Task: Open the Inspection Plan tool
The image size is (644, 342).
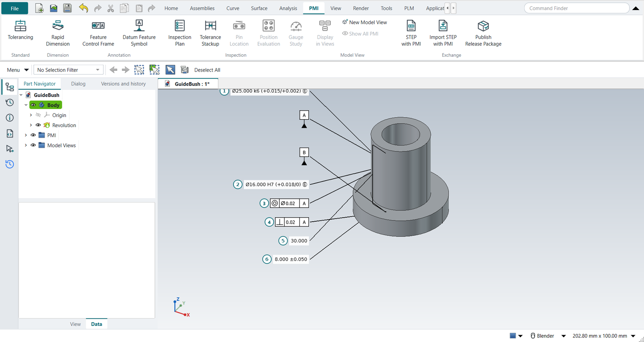Action: [x=180, y=33]
